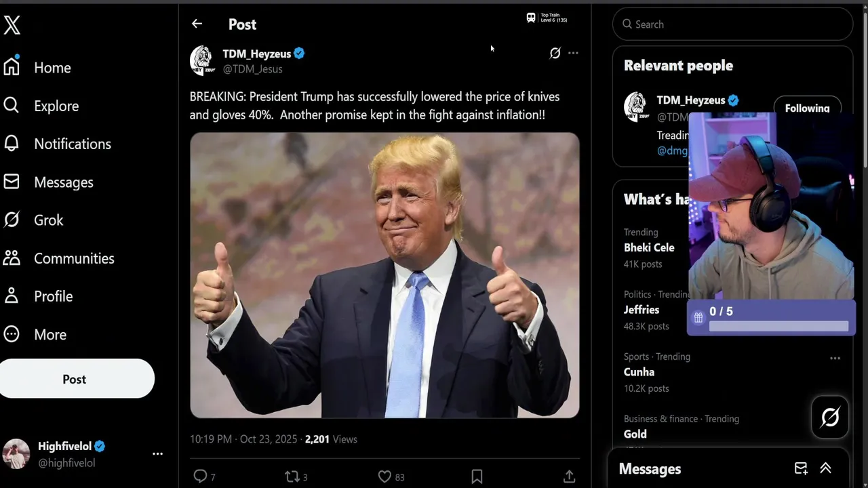Toggle the Following button for TDM_Heyzeus
The height and width of the screenshot is (488, 868).
[807, 108]
